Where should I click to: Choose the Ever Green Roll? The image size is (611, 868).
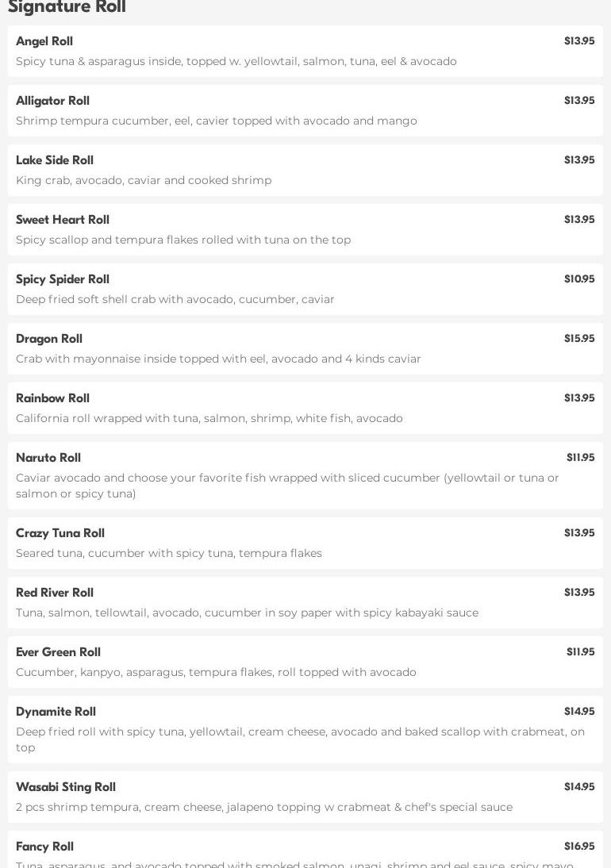coord(305,662)
